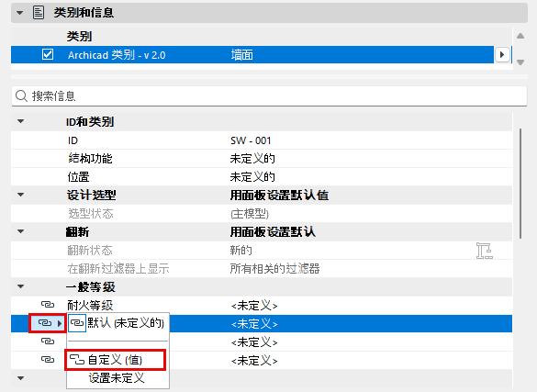Click the link icon in the highlighted row
This screenshot has width=537, height=392.
(x=45, y=323)
